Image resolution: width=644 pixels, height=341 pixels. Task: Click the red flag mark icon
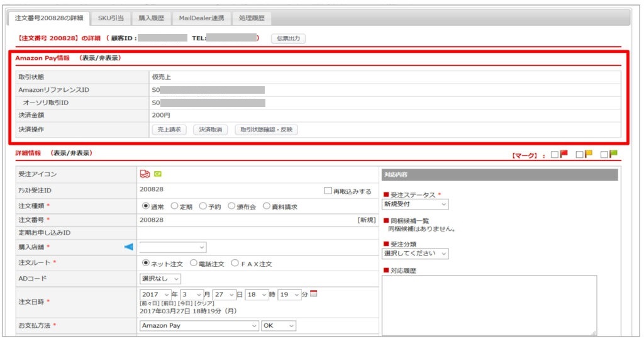(564, 154)
